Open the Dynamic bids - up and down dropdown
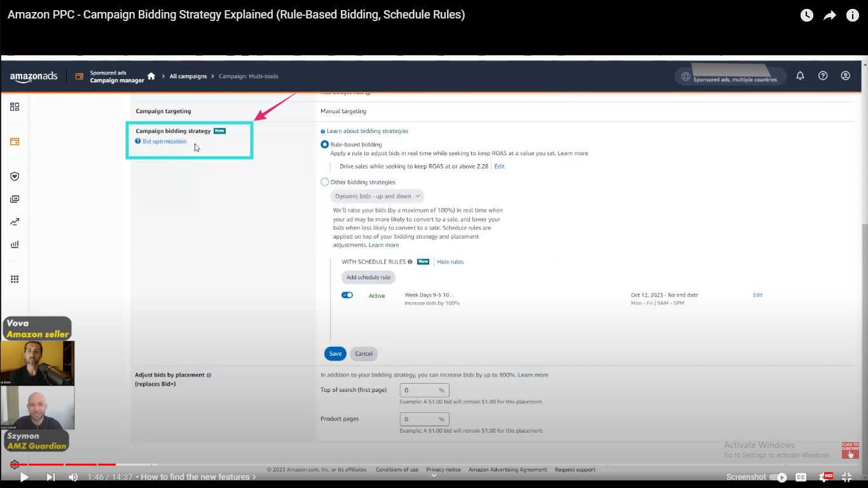868x488 pixels. (x=378, y=197)
